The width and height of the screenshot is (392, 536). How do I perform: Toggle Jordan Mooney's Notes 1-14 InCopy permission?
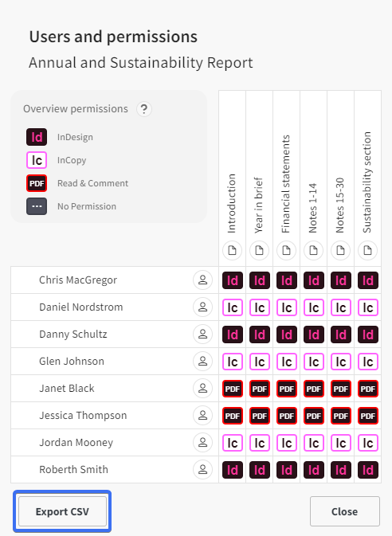[314, 443]
